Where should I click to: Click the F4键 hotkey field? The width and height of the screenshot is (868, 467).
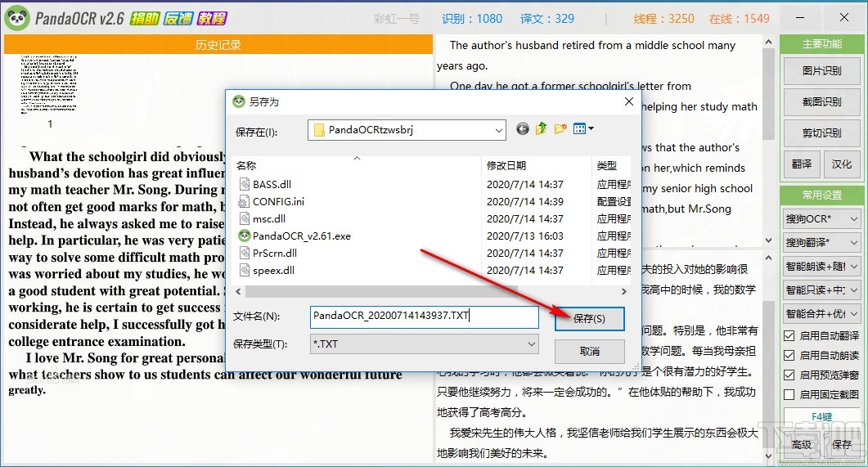(822, 416)
